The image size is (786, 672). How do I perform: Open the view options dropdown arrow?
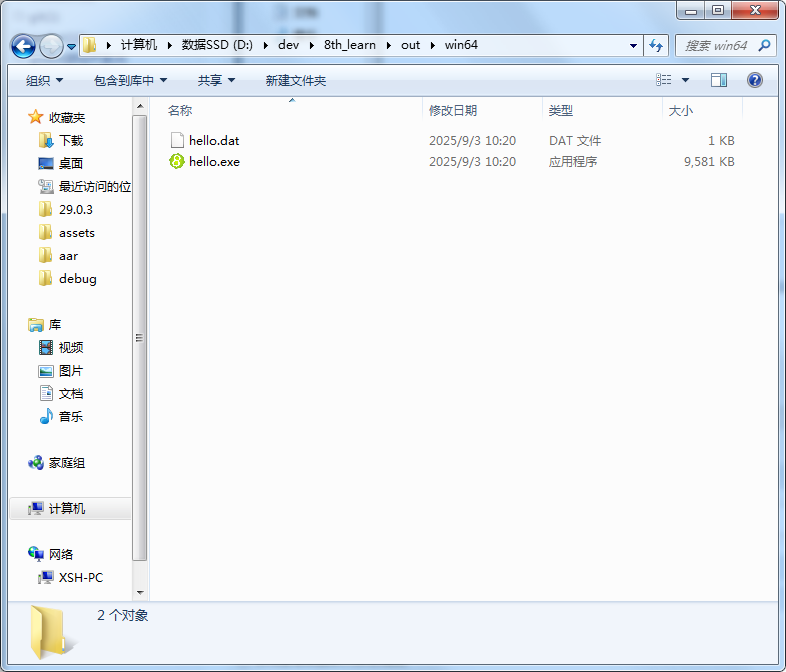[685, 80]
